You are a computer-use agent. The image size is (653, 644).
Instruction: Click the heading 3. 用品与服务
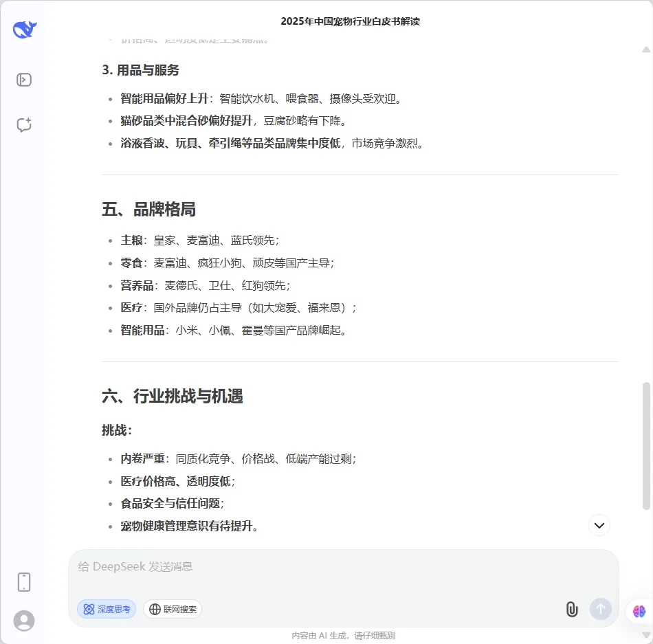pyautogui.click(x=140, y=70)
